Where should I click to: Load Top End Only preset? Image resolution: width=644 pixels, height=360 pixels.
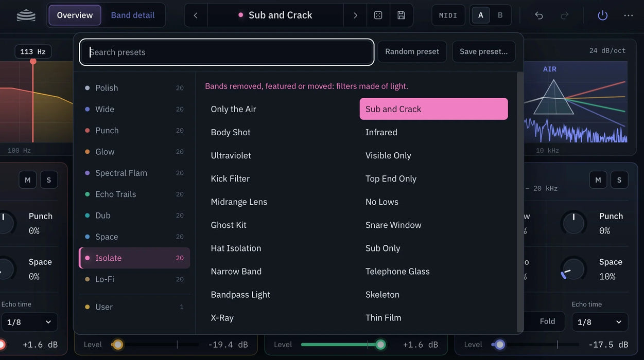[x=433, y=178]
